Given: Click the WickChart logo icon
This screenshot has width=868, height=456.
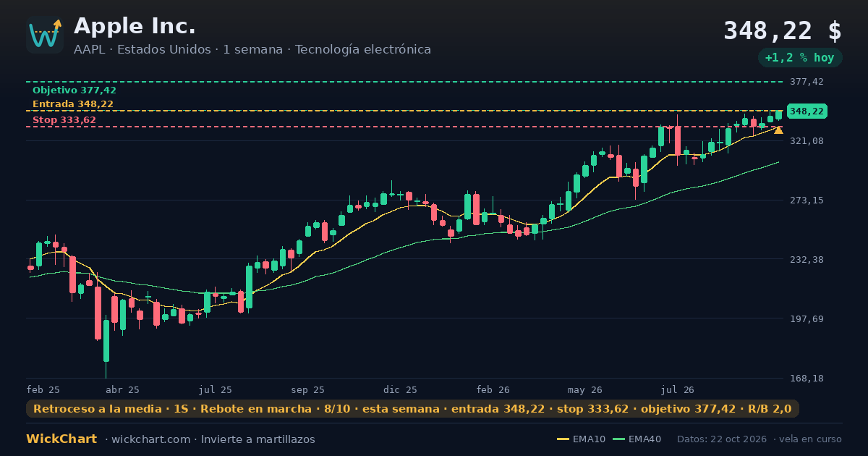Looking at the screenshot, I should [x=45, y=35].
